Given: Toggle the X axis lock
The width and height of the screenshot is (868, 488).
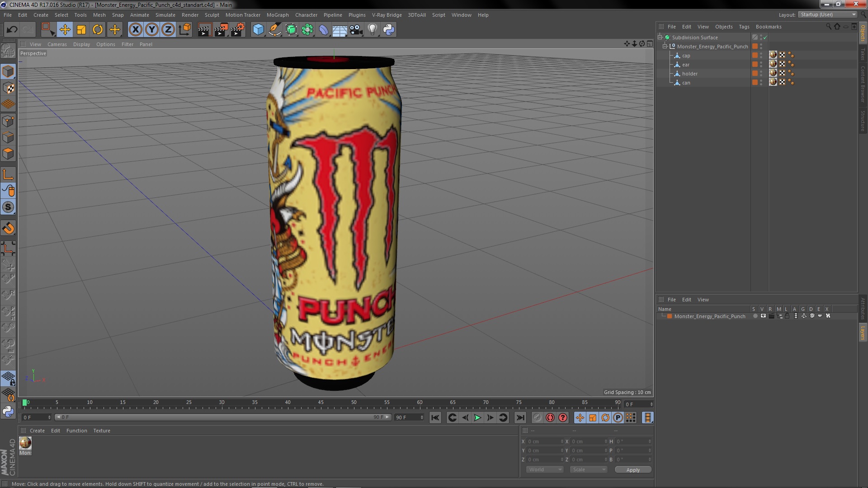Looking at the screenshot, I should [x=135, y=30].
